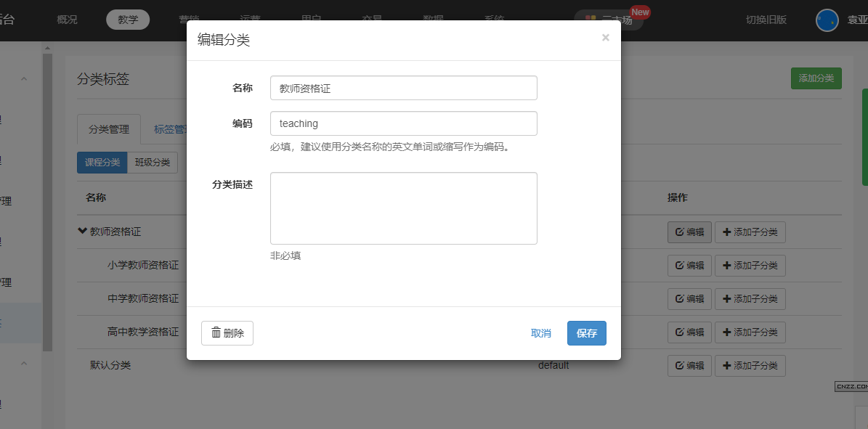Select the 课程分类 toggle button
The width and height of the screenshot is (868, 429).
(102, 163)
